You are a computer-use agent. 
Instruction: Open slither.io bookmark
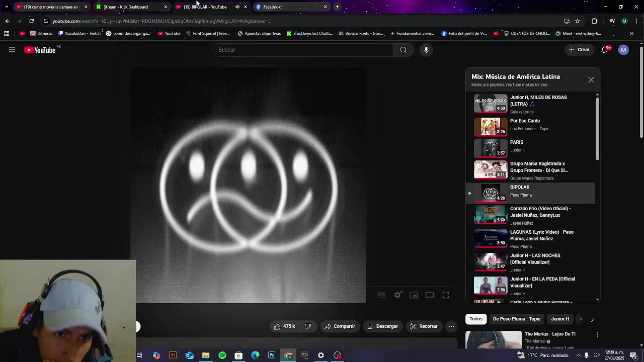point(41,34)
